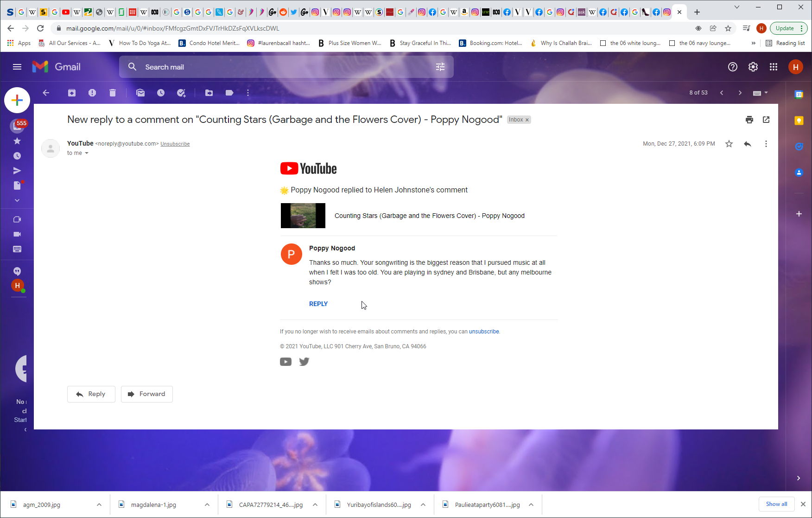Open the Drafts folder in the sidebar
Viewport: 812px width, 518px height.
point(17,185)
